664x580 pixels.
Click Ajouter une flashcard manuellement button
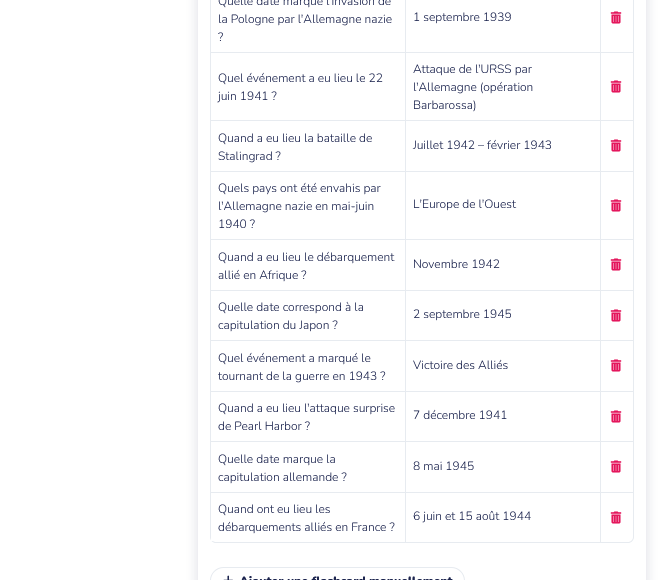click(338, 574)
